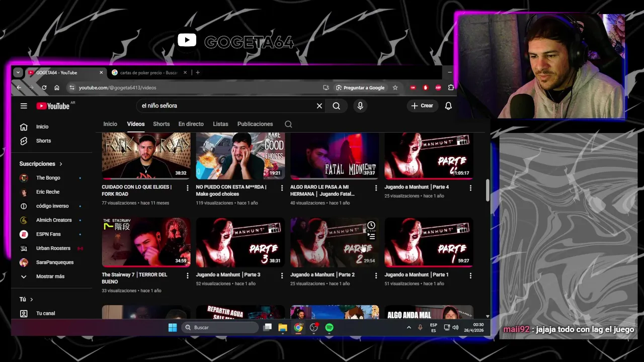644x362 pixels.
Task: Open File Explorer from the taskbar
Action: pos(283,327)
